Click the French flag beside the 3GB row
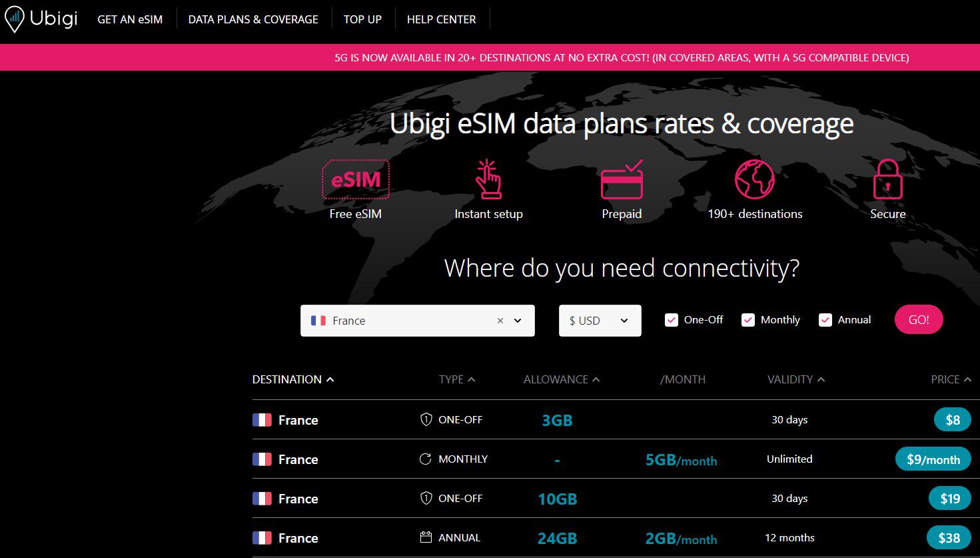 pos(261,419)
